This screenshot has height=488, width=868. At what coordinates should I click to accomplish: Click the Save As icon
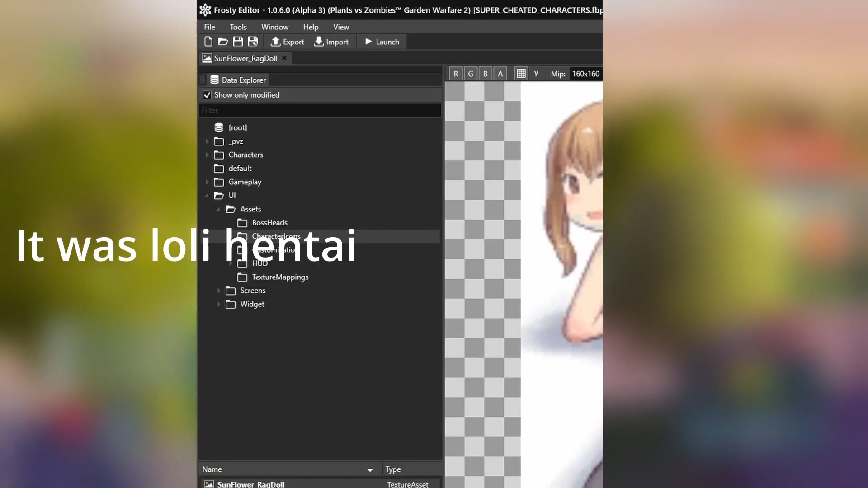click(x=253, y=42)
